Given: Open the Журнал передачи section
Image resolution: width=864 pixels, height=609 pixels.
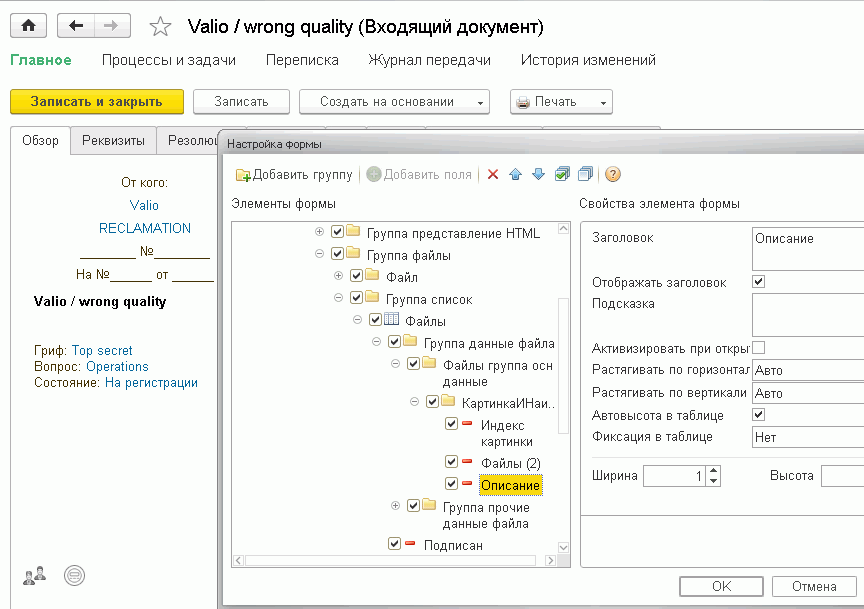Looking at the screenshot, I should tap(429, 60).
